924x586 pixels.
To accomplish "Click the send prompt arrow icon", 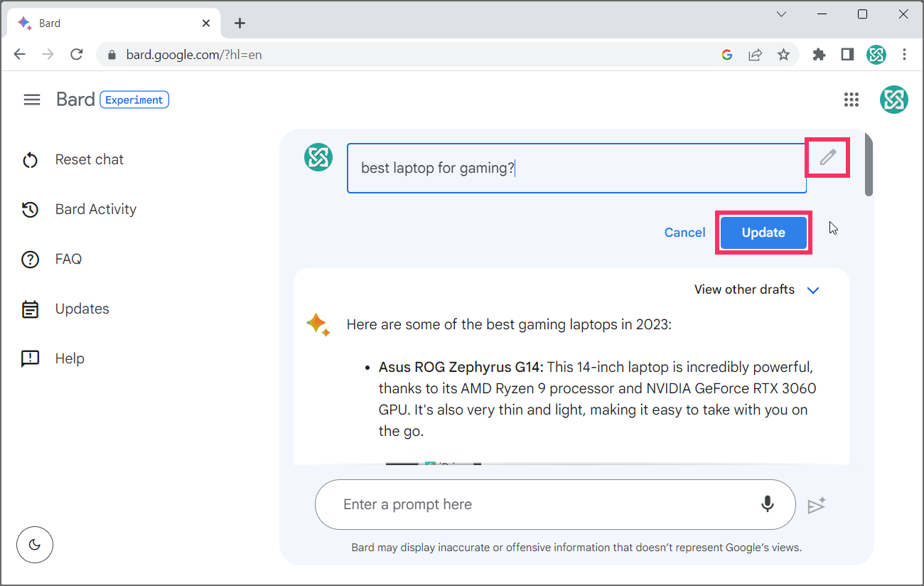I will click(x=817, y=505).
